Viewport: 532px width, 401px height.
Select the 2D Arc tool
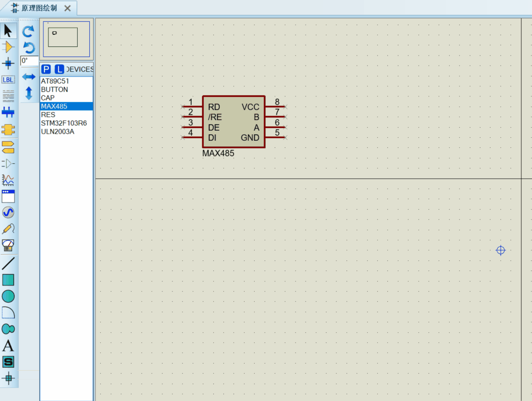pos(8,312)
